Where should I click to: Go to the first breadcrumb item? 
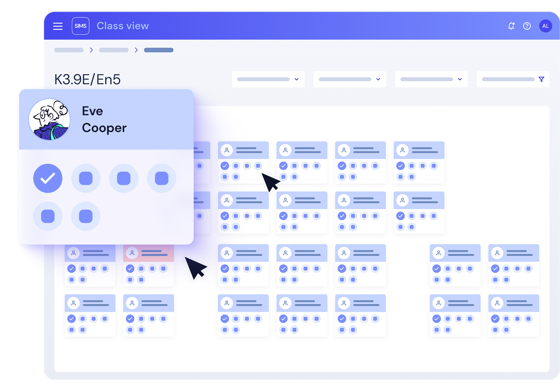[x=69, y=50]
